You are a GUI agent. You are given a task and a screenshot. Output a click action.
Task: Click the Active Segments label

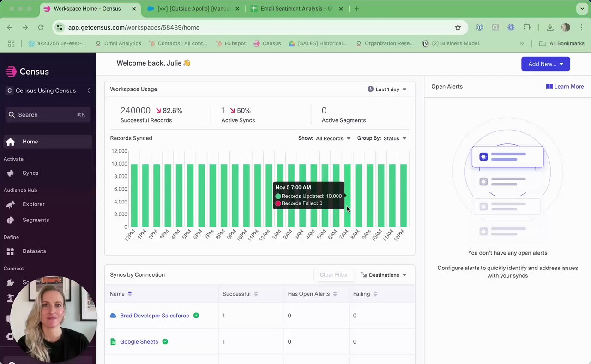(344, 120)
